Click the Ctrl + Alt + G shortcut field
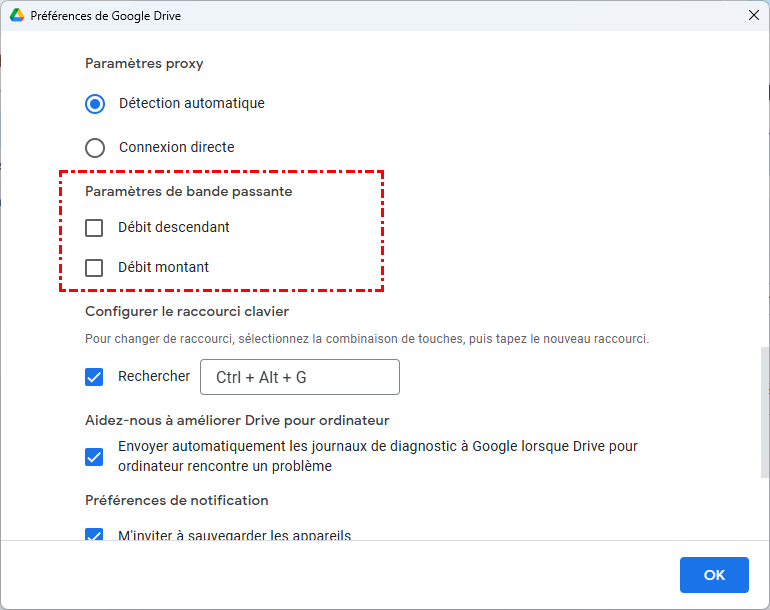The image size is (770, 610). pyautogui.click(x=300, y=377)
